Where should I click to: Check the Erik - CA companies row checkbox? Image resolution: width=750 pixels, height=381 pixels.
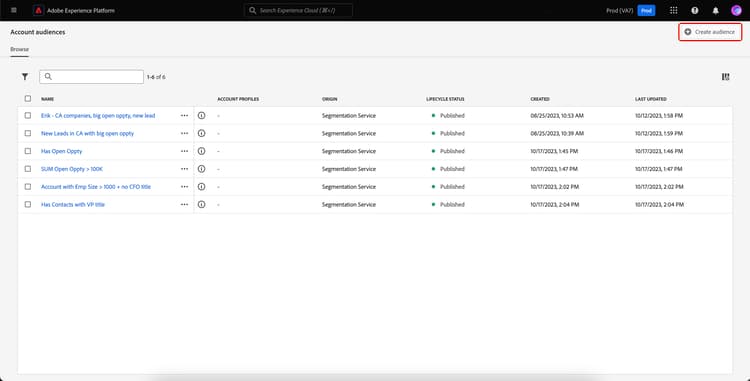28,116
